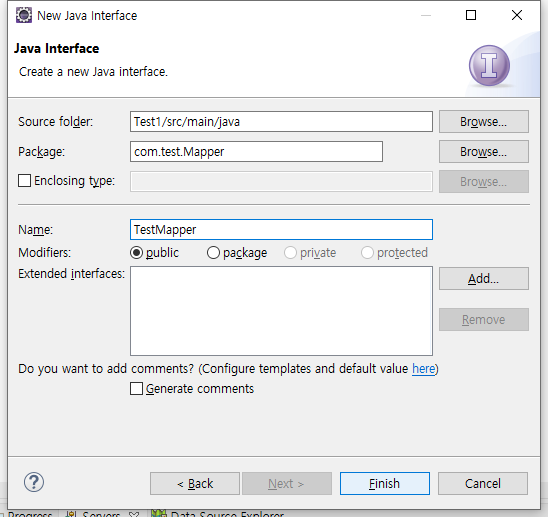Browse for the Package
This screenshot has height=517, width=548.
click(484, 152)
